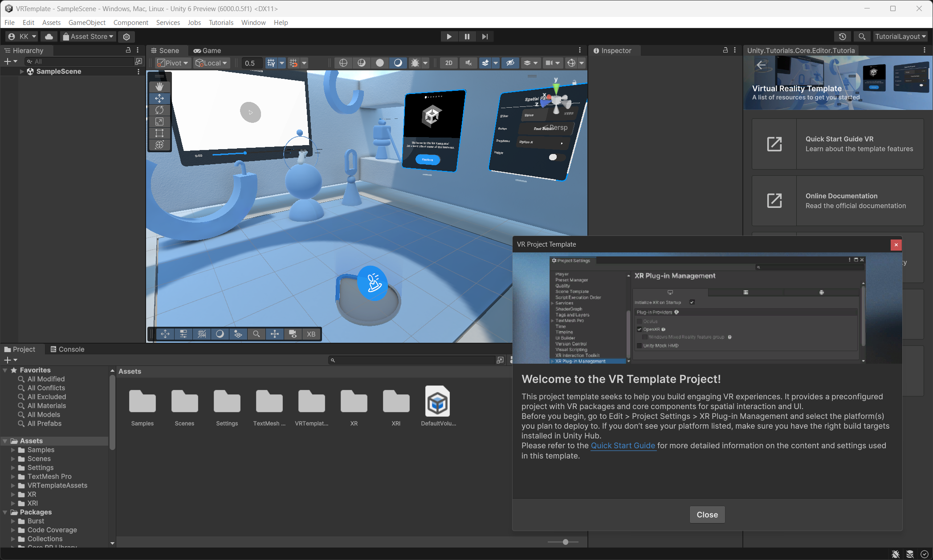This screenshot has height=560, width=933.
Task: Select the Scale tool in the Scene toolbar
Action: (159, 122)
